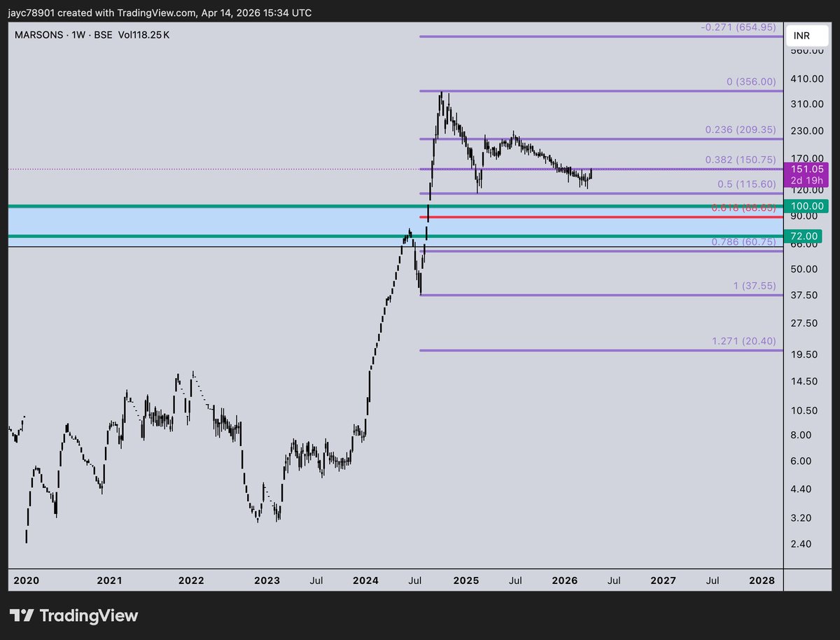Select Fibonacci level 0.786 (60.75) label
The image size is (840, 640).
tap(744, 242)
